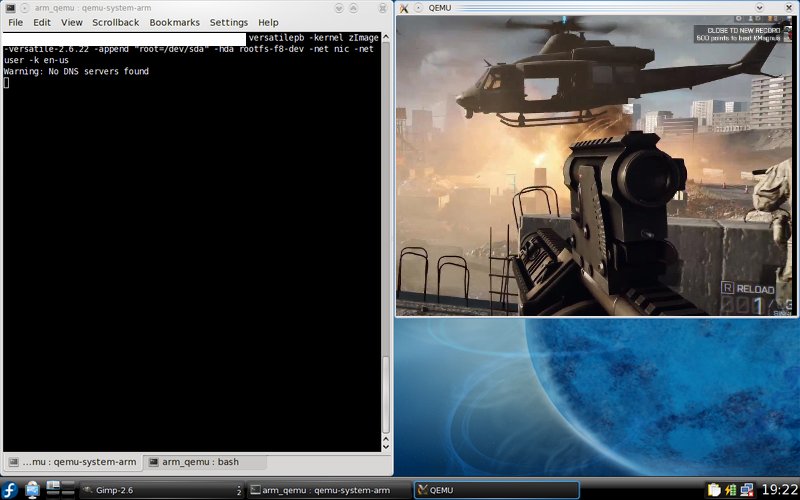Click the 19:22 clock in the panel
The width and height of the screenshot is (800, 500).
point(780,490)
